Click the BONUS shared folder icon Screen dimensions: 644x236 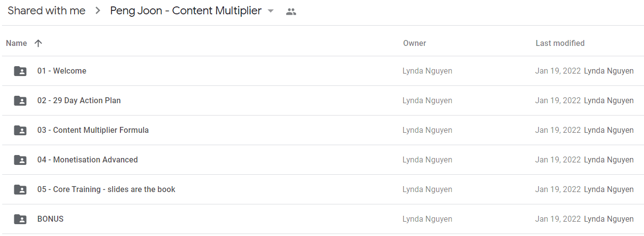20,219
